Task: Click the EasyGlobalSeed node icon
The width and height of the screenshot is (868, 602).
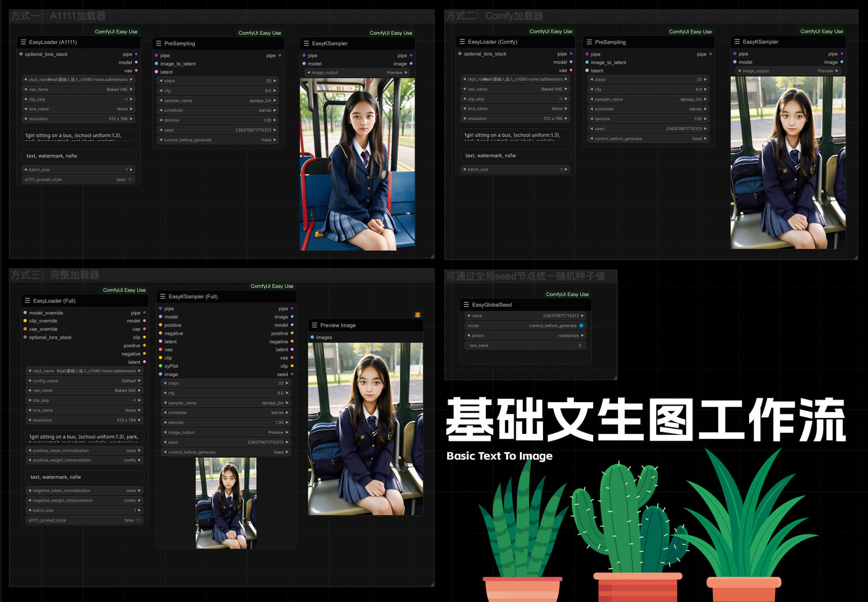Action: click(466, 304)
